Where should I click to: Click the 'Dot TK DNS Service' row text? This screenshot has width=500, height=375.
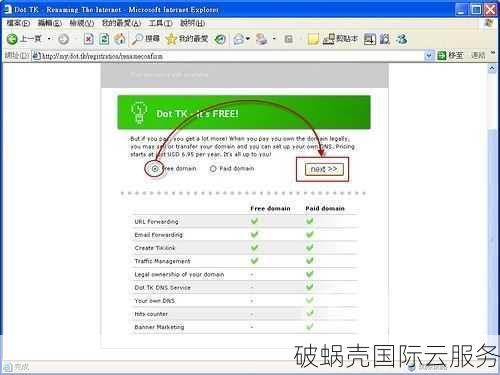coord(163,287)
